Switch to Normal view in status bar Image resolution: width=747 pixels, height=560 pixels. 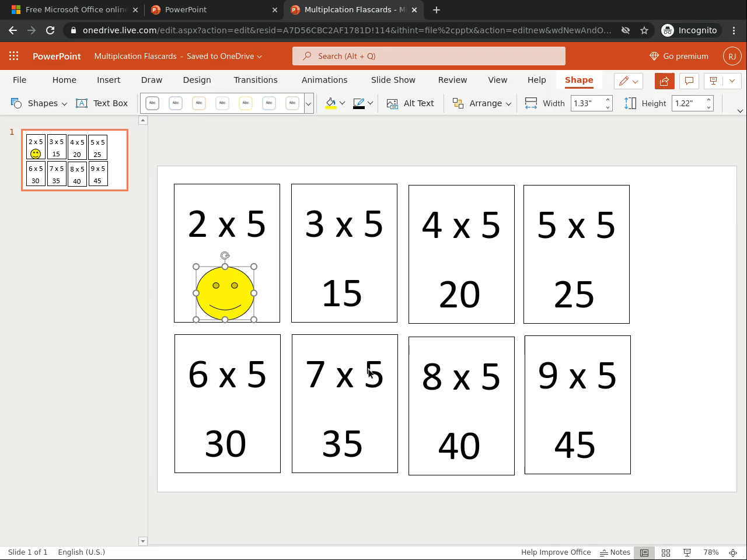[x=644, y=552]
